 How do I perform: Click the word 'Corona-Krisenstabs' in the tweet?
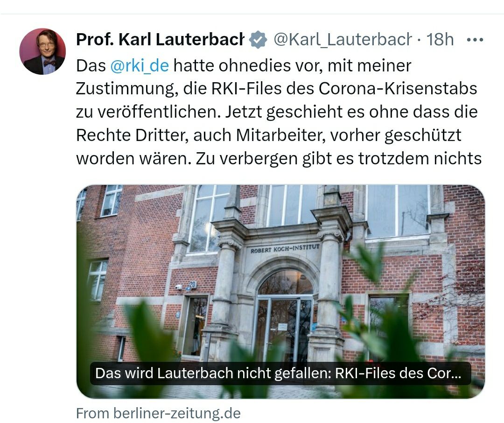[x=398, y=88]
